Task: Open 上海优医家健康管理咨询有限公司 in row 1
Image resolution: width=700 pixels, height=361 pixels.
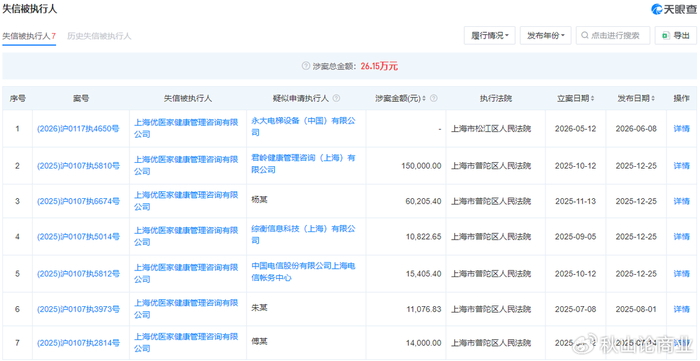Action: point(187,129)
